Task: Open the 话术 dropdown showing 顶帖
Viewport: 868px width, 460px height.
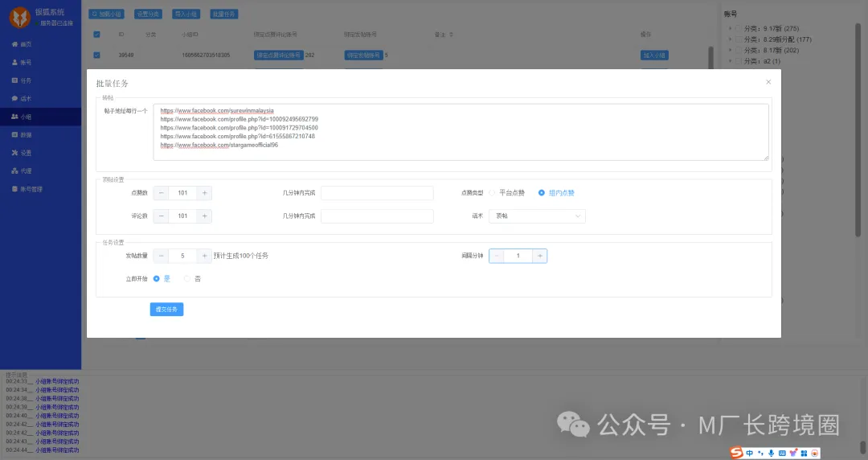Action: click(x=537, y=216)
